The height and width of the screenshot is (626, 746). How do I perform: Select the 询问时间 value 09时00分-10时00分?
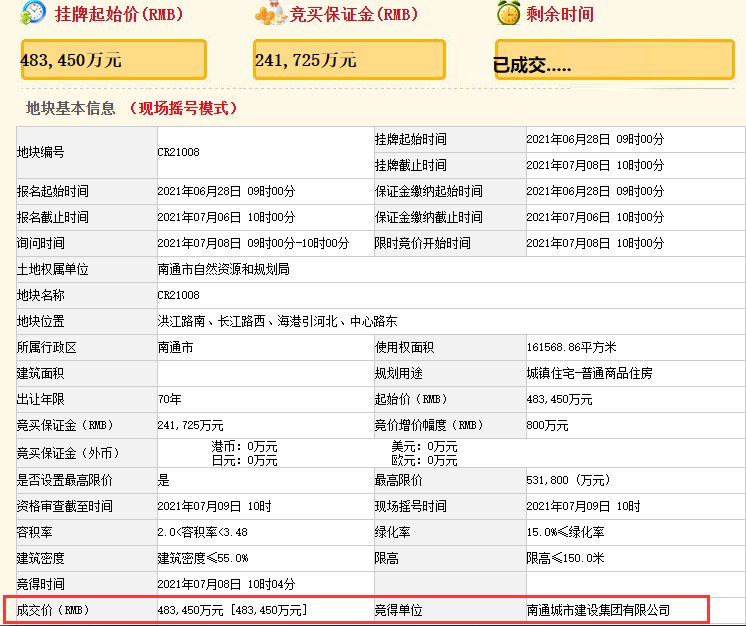(253, 243)
